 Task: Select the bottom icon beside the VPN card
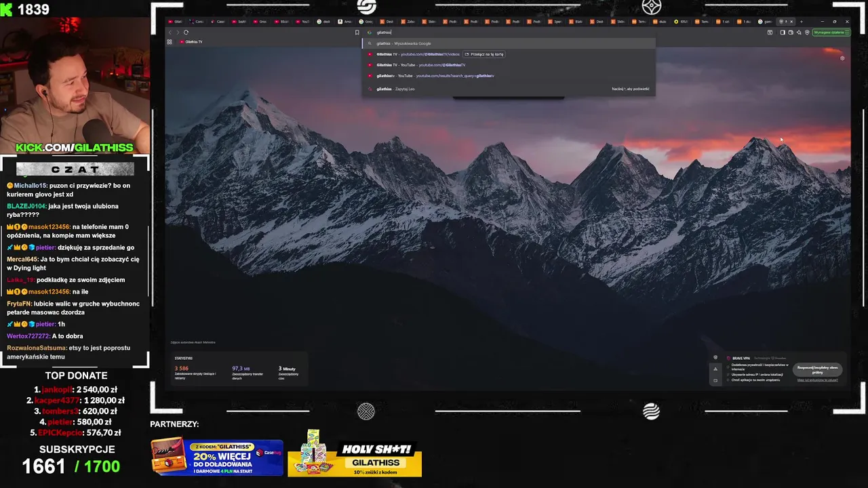[715, 380]
